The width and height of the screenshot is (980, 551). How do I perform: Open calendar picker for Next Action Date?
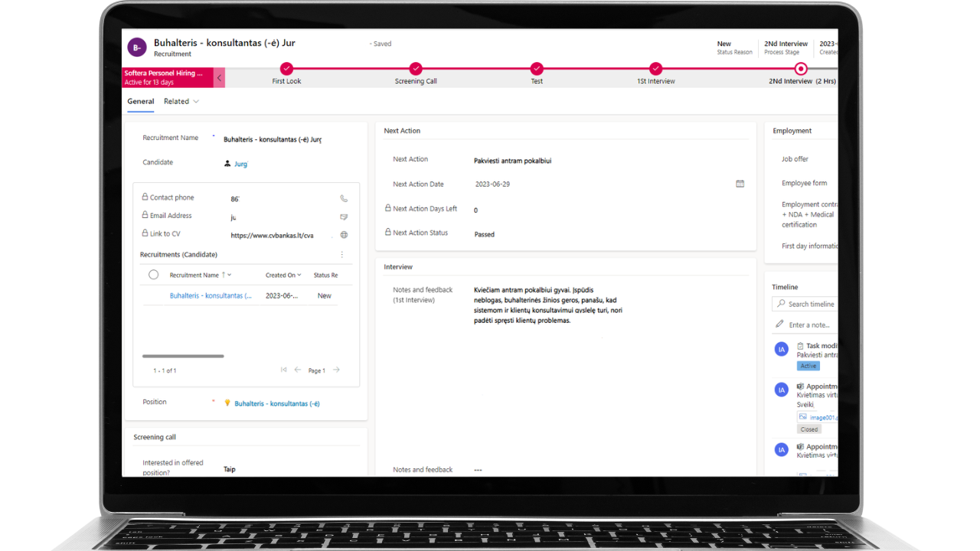tap(740, 184)
